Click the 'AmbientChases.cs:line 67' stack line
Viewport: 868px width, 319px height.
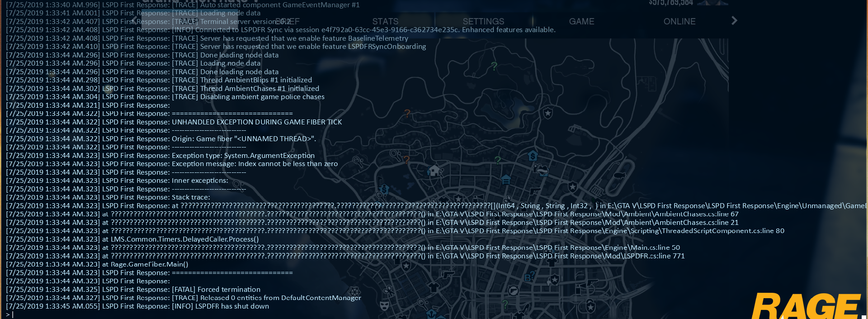click(373, 214)
